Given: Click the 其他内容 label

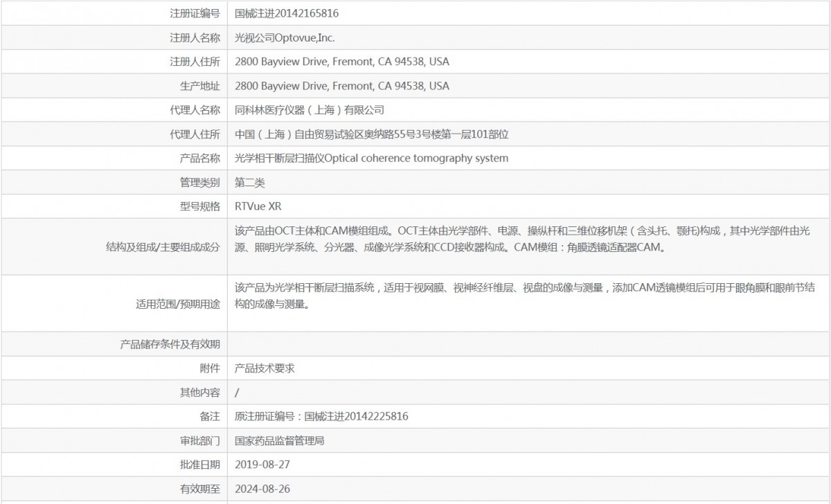Looking at the screenshot, I should click(x=200, y=393).
